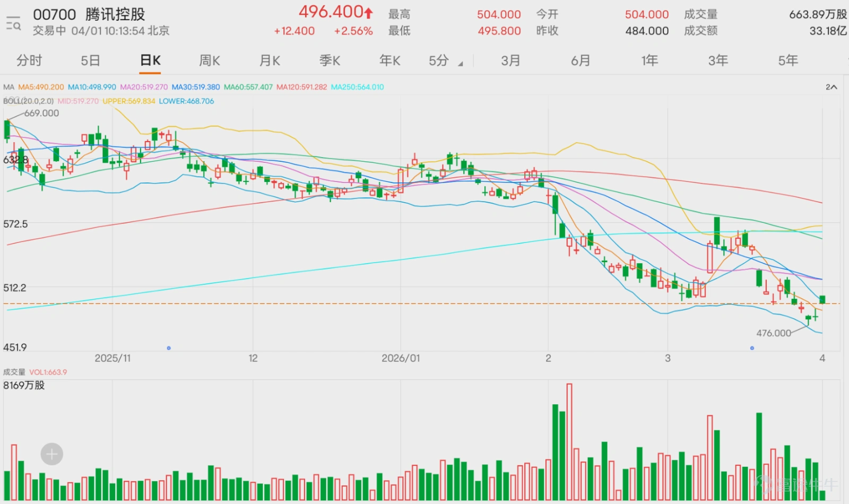Click the MA30:519.380 indicator label
Image resolution: width=849 pixels, height=504 pixels.
click(x=196, y=87)
